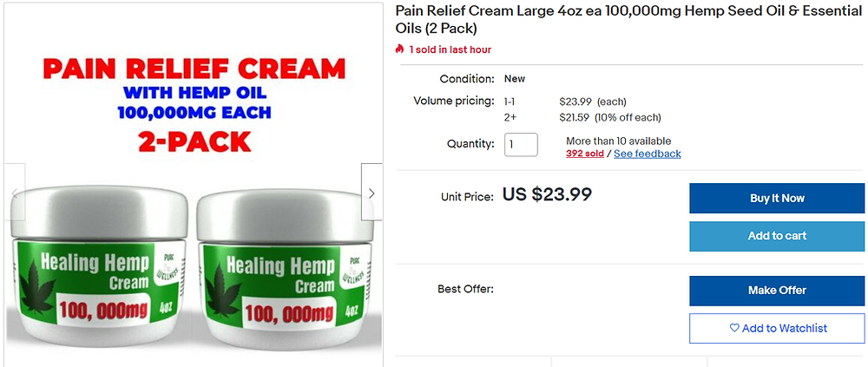868x367 pixels.
Task: Click the 'More than 10 available' text
Action: tap(618, 141)
